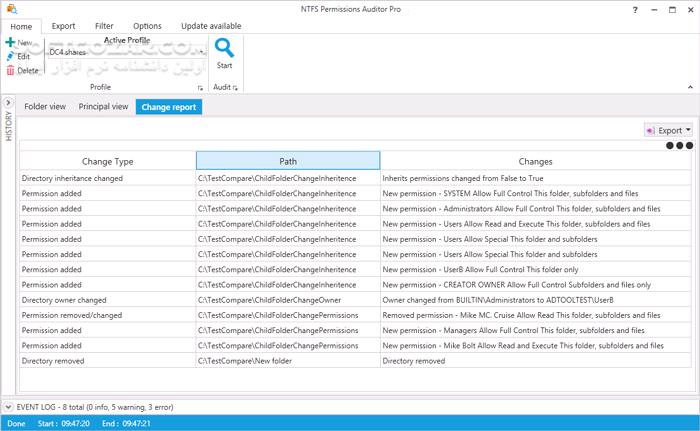Expand the History side panel
The width and height of the screenshot is (700, 431).
[x=8, y=102]
